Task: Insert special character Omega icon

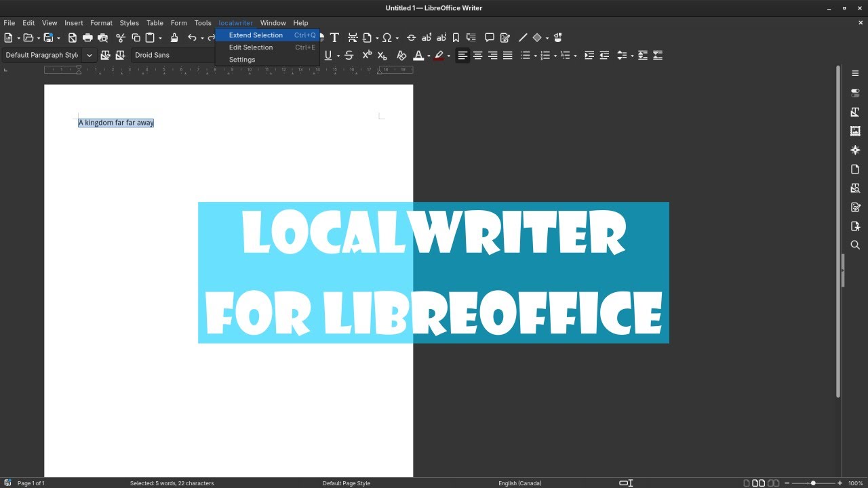Action: coord(387,38)
